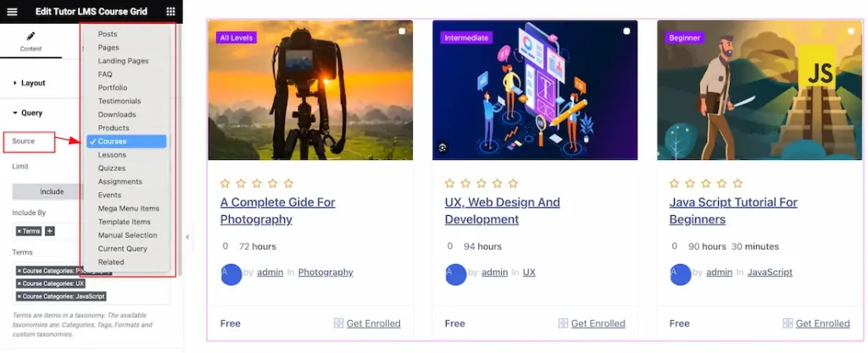The image size is (868, 353).
Task: Open the Elementor hamburger menu
Action: click(x=12, y=12)
